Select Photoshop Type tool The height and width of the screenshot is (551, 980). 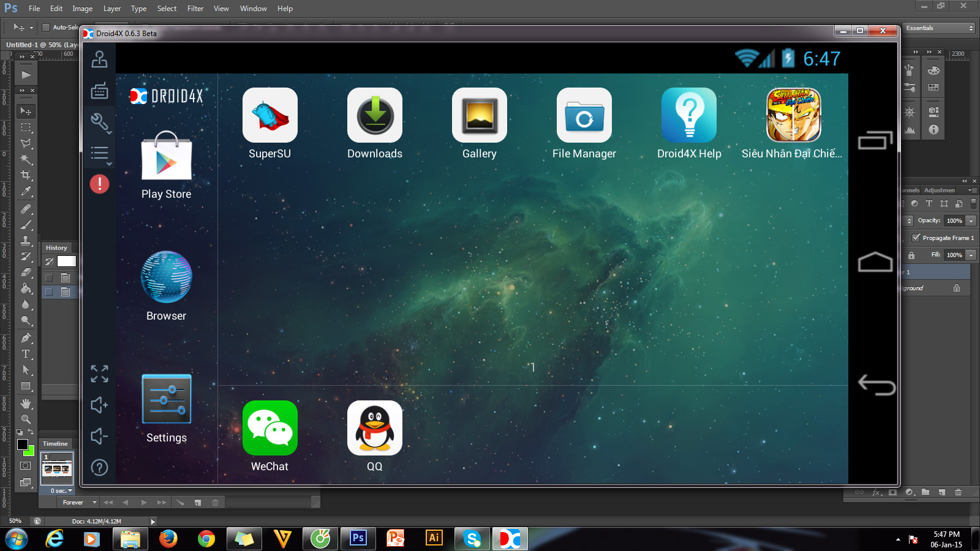pos(26,354)
